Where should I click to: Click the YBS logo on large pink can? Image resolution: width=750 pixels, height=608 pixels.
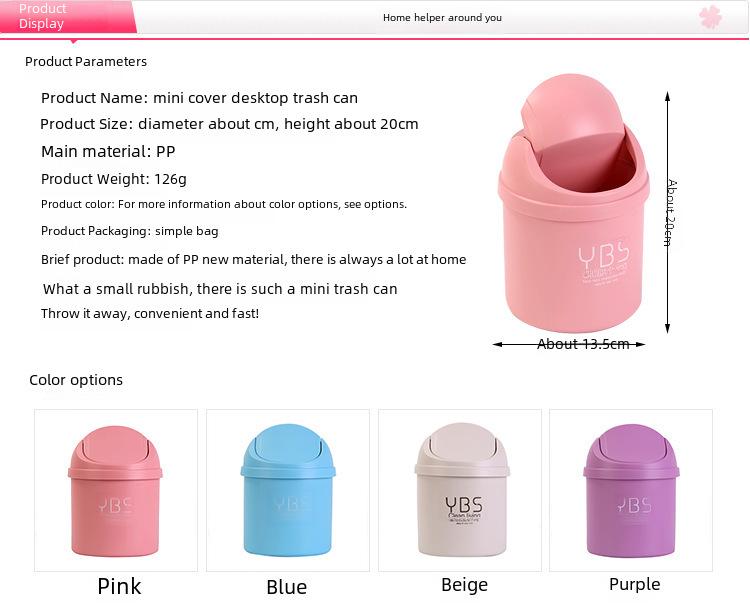[x=604, y=262]
